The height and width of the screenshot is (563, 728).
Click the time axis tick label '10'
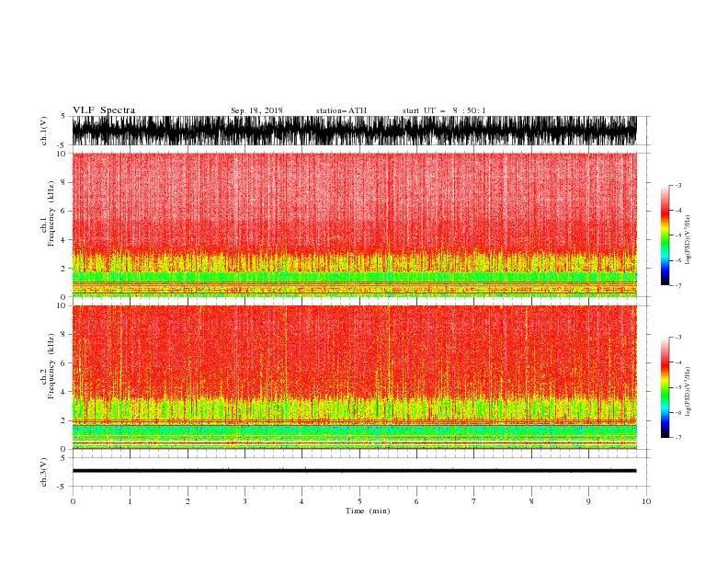(x=646, y=501)
